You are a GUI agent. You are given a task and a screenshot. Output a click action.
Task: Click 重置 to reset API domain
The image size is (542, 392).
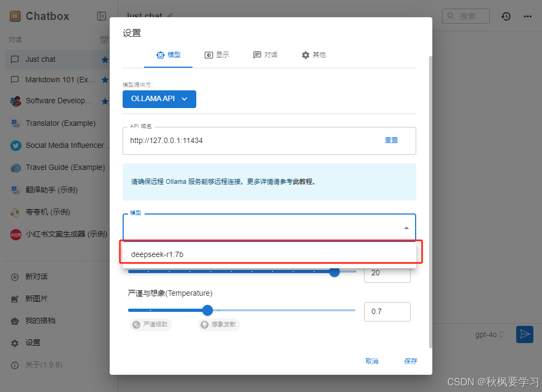(391, 140)
